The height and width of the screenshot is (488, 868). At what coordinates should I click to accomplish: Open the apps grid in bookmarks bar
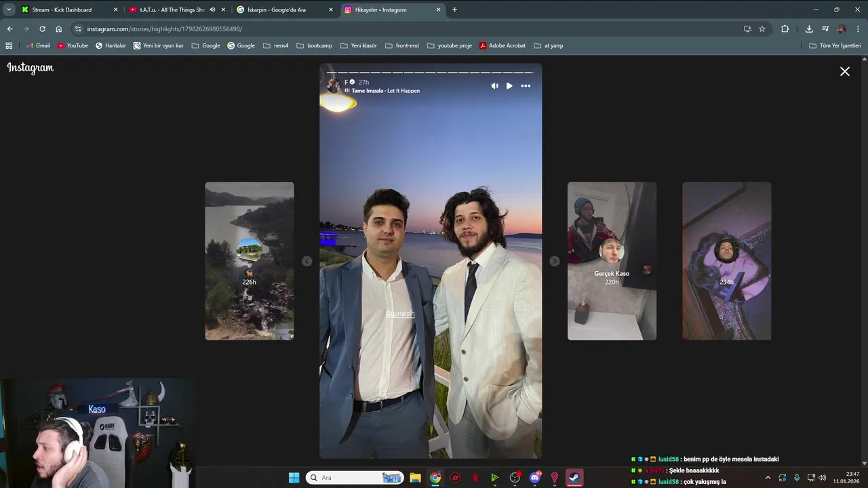point(9,45)
